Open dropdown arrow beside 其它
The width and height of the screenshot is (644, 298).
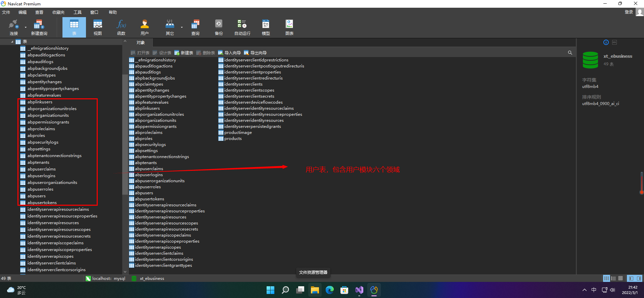[x=182, y=28]
